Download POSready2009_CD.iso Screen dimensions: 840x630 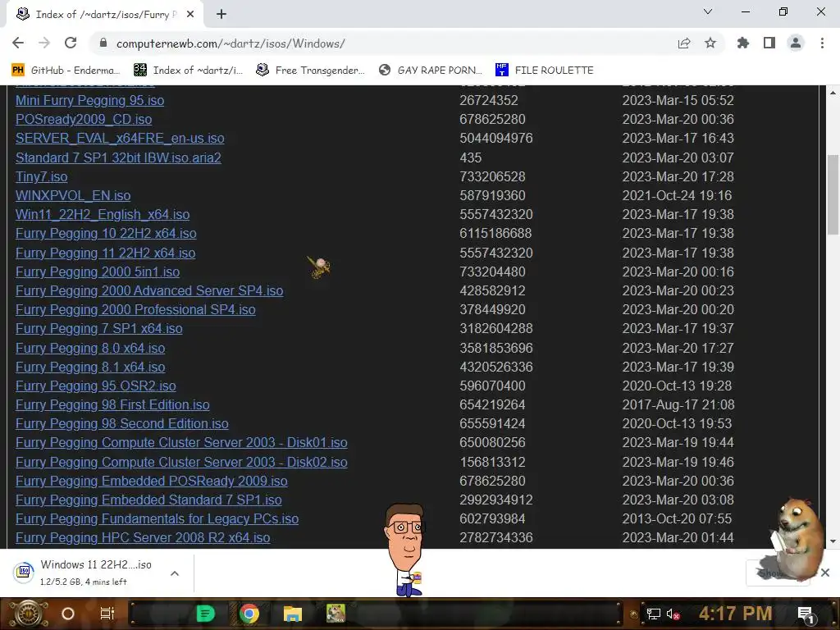(x=84, y=119)
